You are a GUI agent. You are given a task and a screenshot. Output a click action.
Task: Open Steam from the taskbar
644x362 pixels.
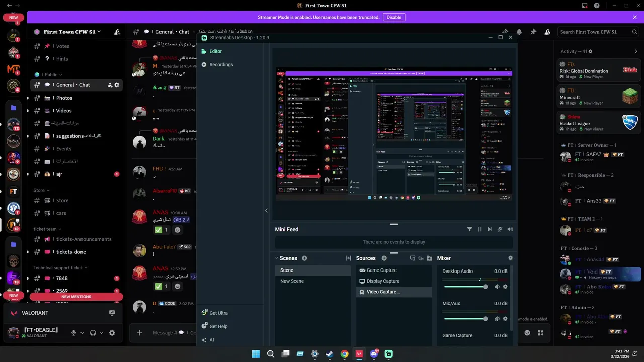pyautogui.click(x=330, y=354)
